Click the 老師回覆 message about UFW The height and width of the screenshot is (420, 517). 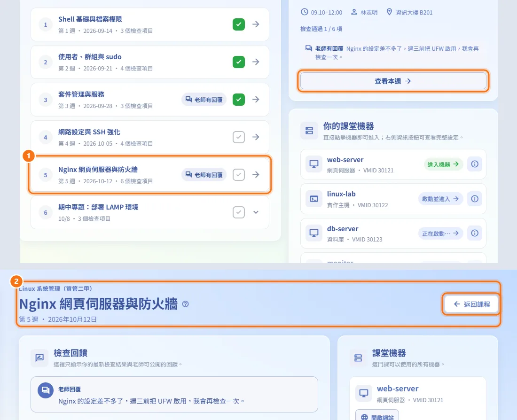pyautogui.click(x=151, y=401)
